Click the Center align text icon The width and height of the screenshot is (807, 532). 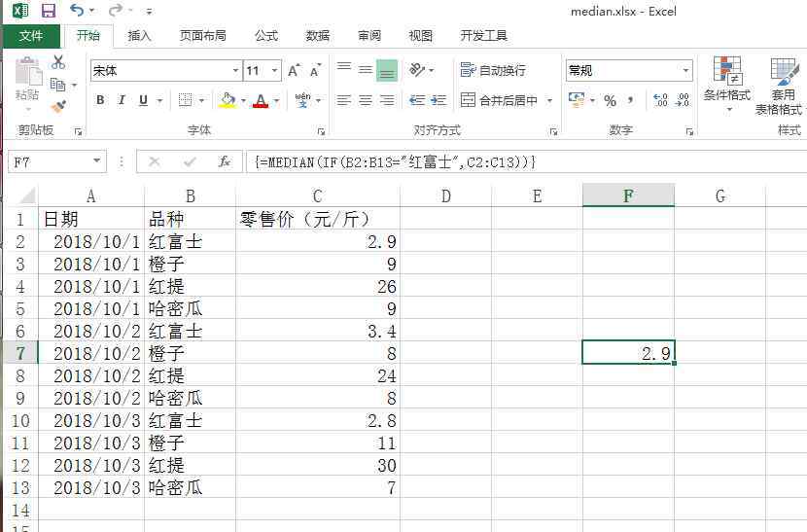[365, 100]
